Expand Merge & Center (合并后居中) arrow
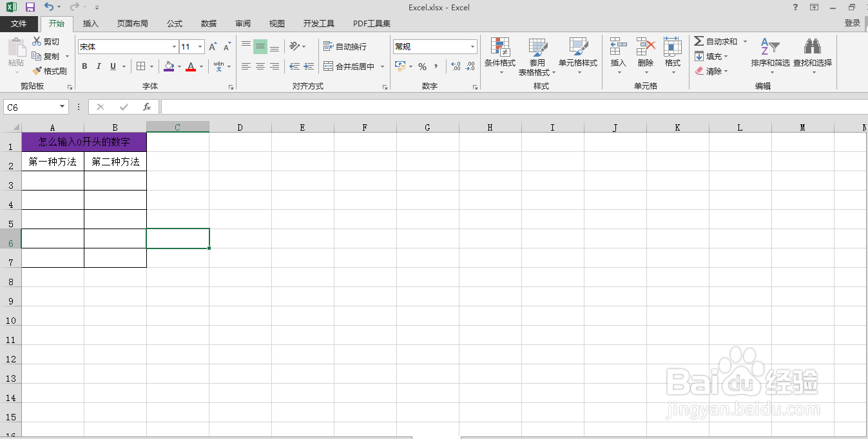This screenshot has height=439, width=868. pyautogui.click(x=382, y=66)
